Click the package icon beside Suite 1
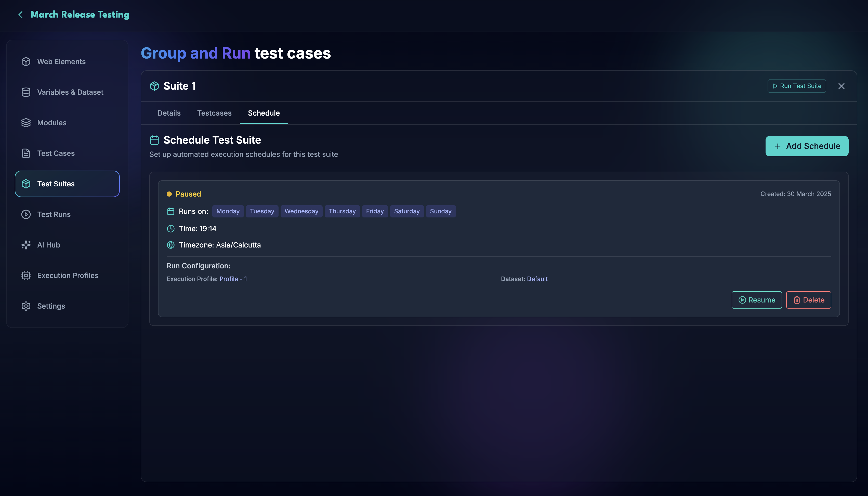Image resolution: width=868 pixels, height=496 pixels. (154, 86)
